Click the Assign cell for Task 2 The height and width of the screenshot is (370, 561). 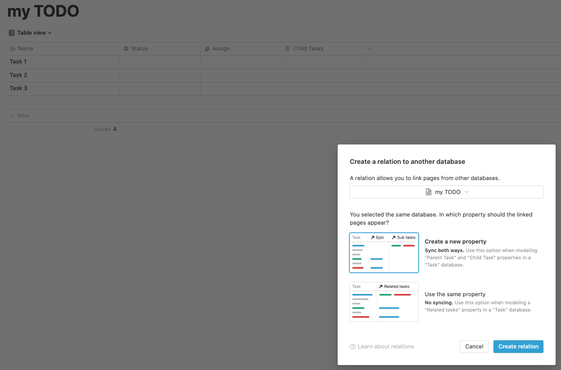click(241, 75)
